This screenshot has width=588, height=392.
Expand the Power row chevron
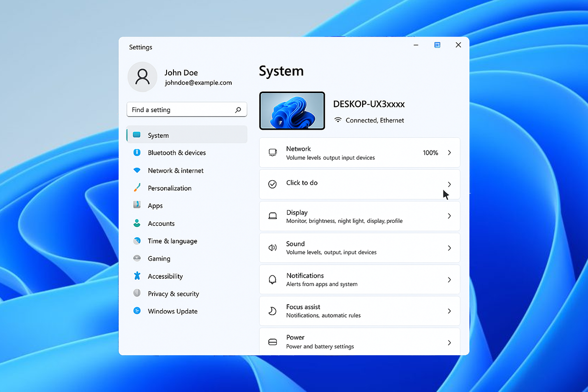click(449, 343)
